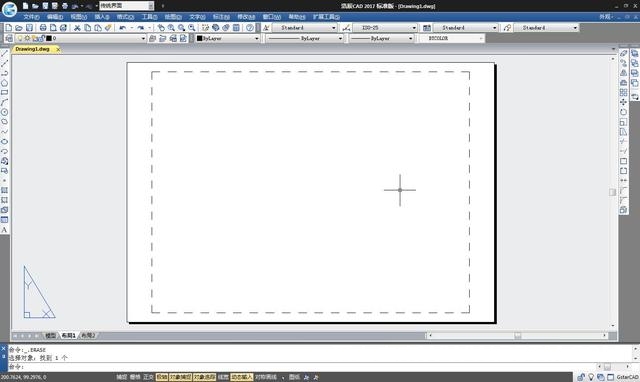Screen dimensions: 640x382
Task: Select the Rotate tool in modify toolbar
Action: (623, 112)
